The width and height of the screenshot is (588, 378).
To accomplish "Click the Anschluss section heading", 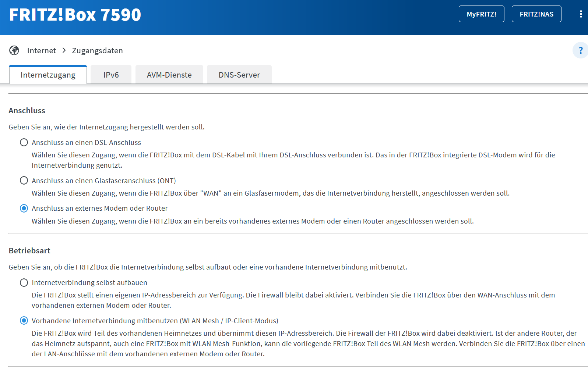I will point(27,111).
